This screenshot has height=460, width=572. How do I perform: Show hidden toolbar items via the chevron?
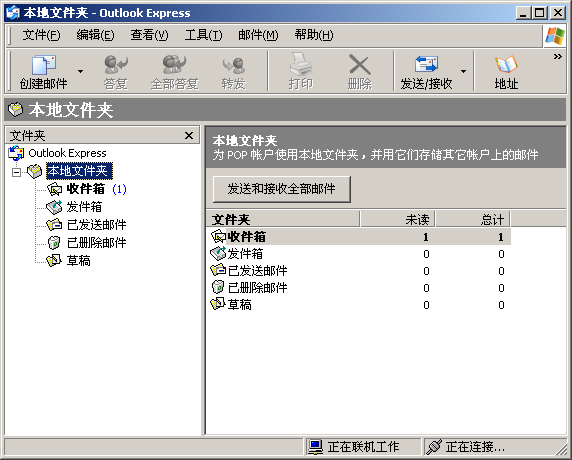557,57
